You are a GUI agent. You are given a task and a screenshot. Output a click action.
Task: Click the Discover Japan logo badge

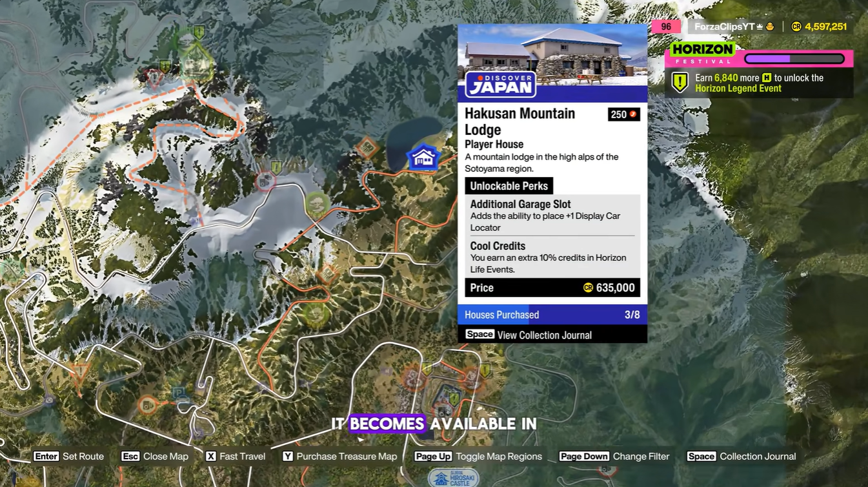click(500, 85)
